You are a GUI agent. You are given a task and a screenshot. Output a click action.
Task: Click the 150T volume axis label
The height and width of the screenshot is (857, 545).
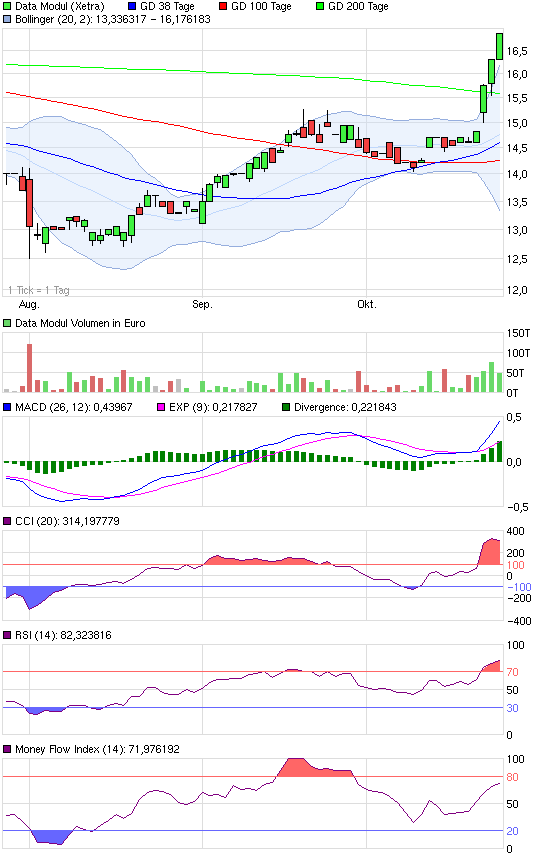[518, 333]
